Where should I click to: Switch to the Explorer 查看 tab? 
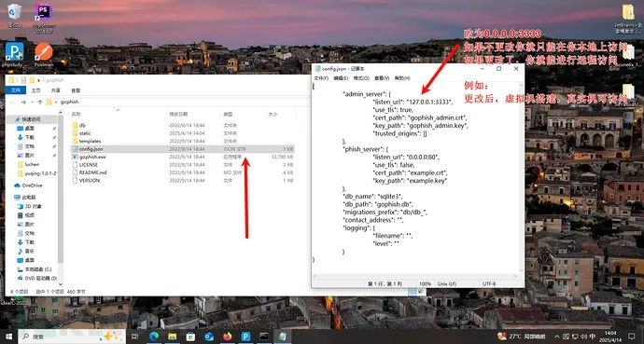coord(76,90)
